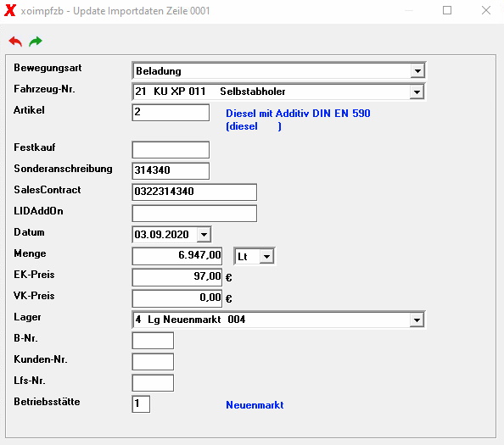
Task: Select the Betriebsstätte field containing 1
Action: point(141,404)
